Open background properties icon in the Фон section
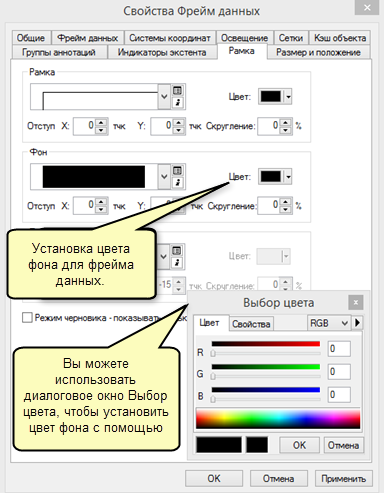The image size is (384, 493). click(x=177, y=183)
